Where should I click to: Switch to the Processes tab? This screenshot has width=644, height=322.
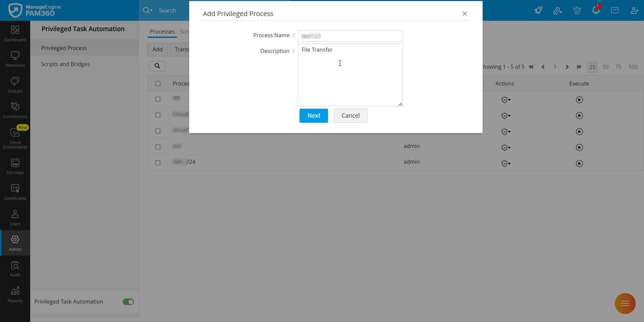tap(162, 32)
